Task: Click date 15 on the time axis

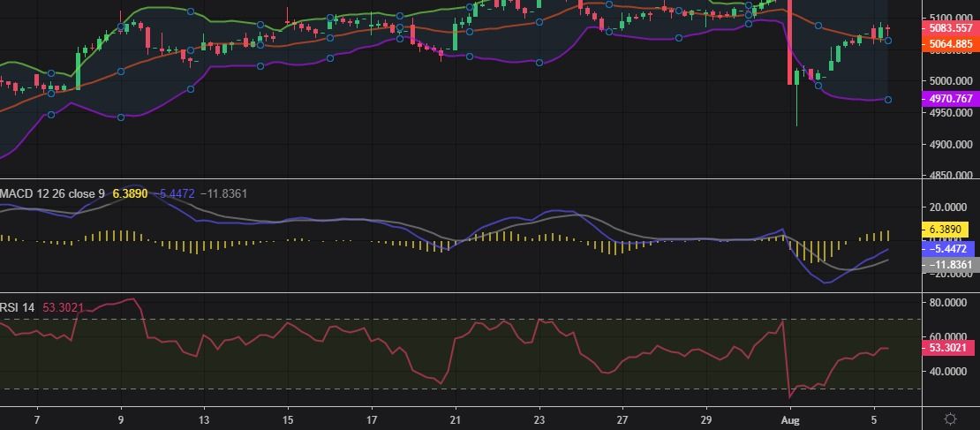Action: (x=288, y=419)
